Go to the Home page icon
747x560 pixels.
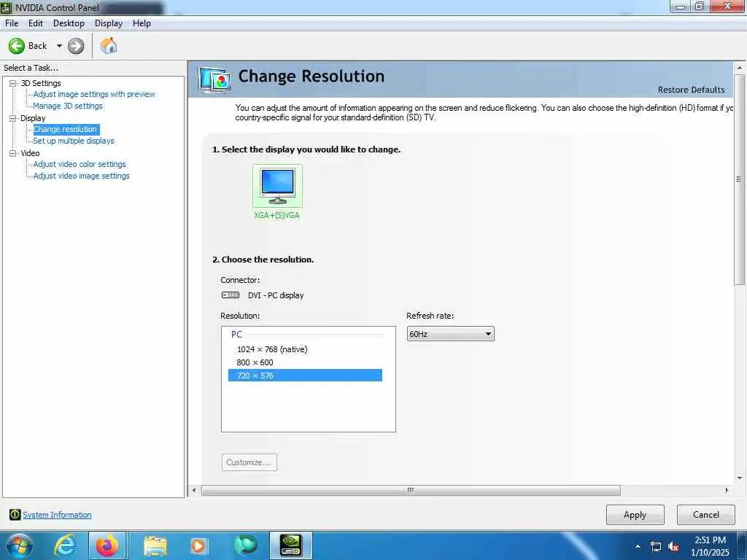109,46
